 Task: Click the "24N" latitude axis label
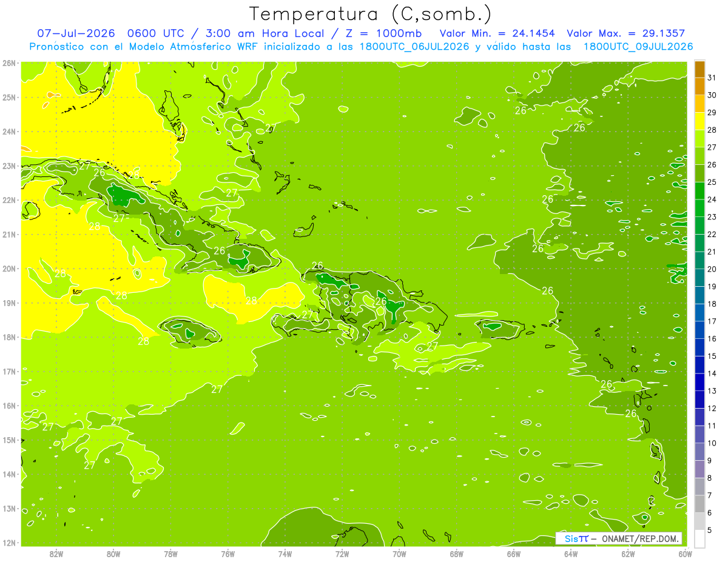tap(9, 132)
